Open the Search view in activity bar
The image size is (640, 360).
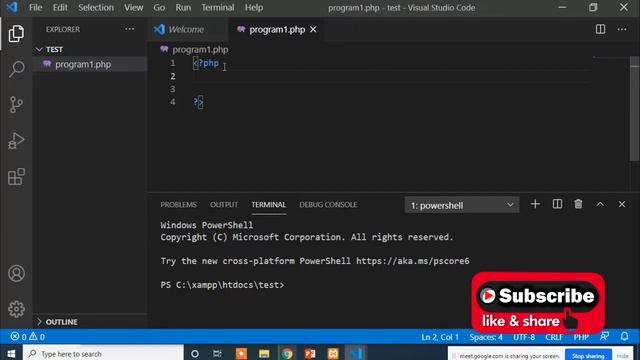click(16, 69)
